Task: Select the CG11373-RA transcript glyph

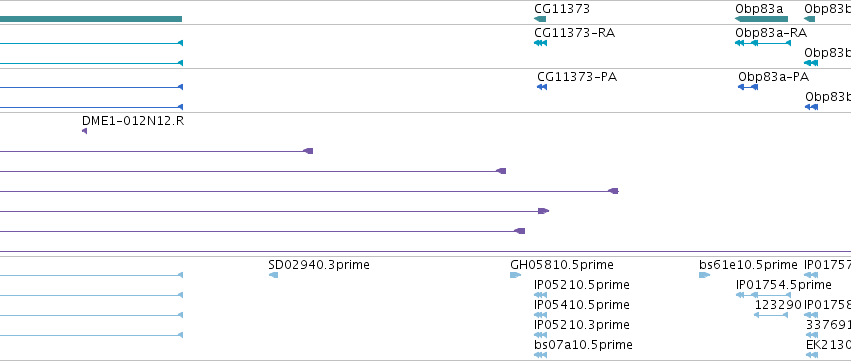Action: (x=540, y=43)
